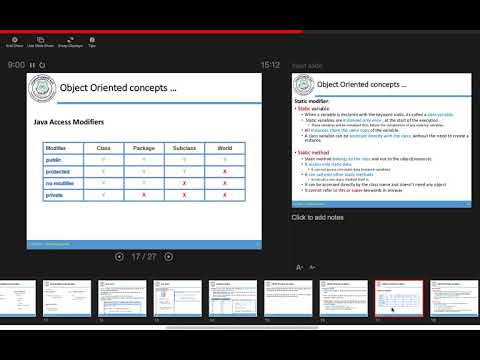Click the elapsed timer reading 9:00
Viewport: 480px width, 360px height.
tap(16, 65)
